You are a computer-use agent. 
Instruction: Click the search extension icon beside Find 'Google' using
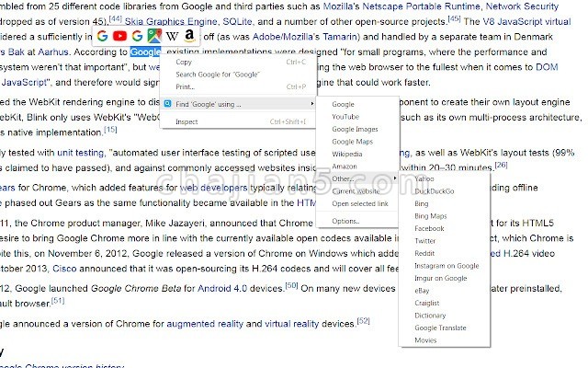(x=167, y=104)
